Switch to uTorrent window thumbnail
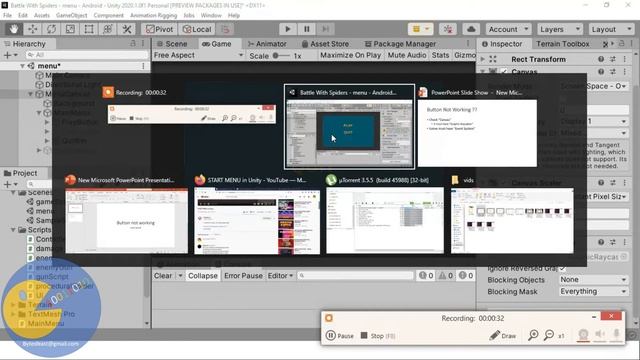The width and height of the screenshot is (640, 360). pyautogui.click(x=385, y=221)
